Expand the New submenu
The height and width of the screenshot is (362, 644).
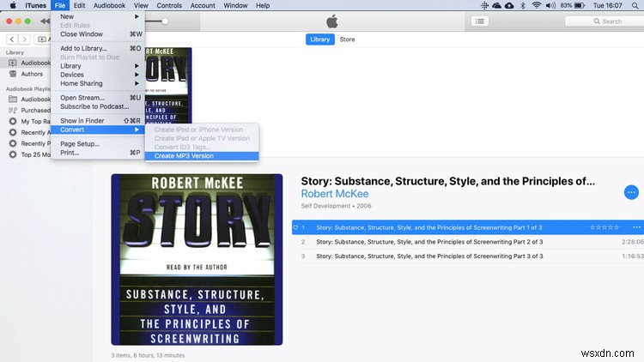98,16
